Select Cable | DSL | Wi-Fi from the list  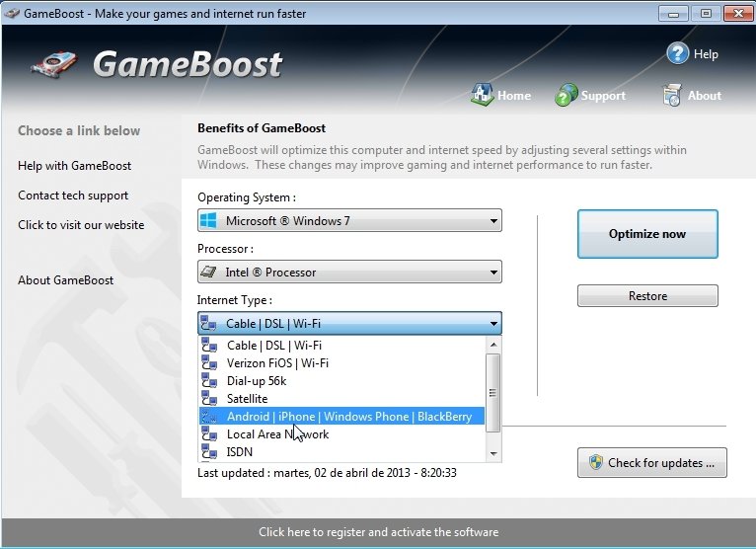341,345
